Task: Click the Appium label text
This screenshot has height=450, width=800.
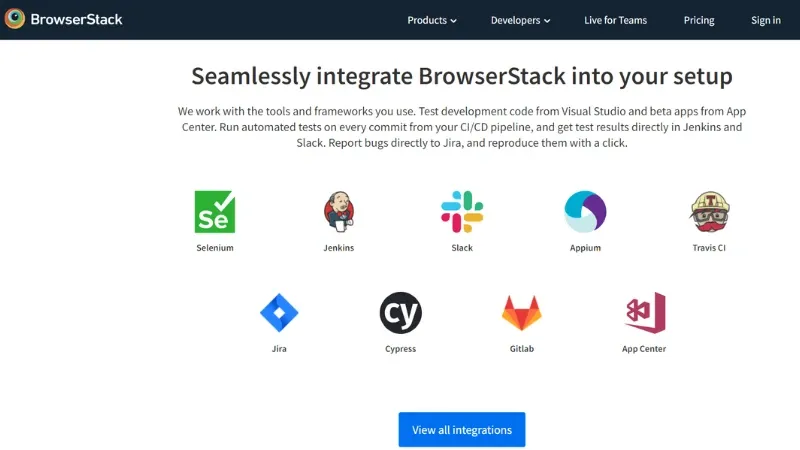Action: click(x=585, y=248)
